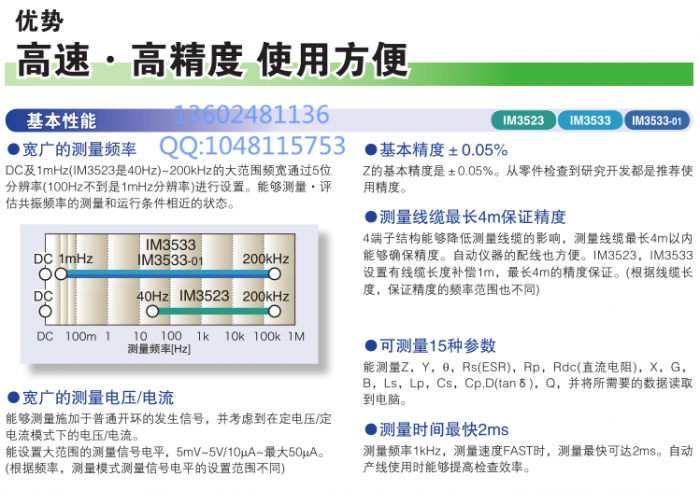Click the 40Hz label in the chart
Image resolution: width=700 pixels, height=490 pixels.
pos(153,296)
